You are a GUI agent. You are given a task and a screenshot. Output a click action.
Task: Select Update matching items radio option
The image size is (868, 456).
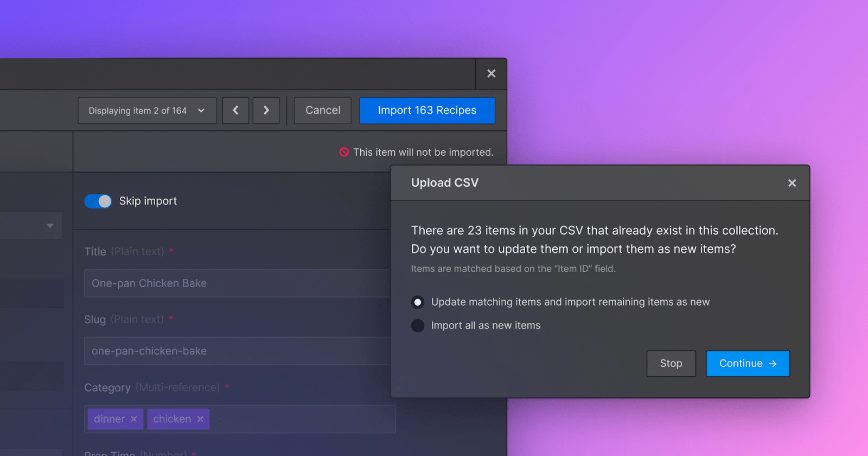click(418, 302)
